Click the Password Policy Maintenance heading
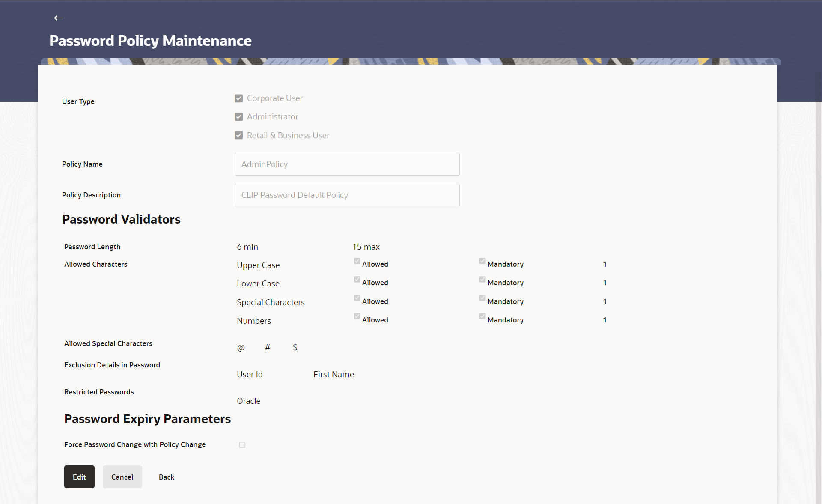Screen dimensions: 822x504 point(150,41)
